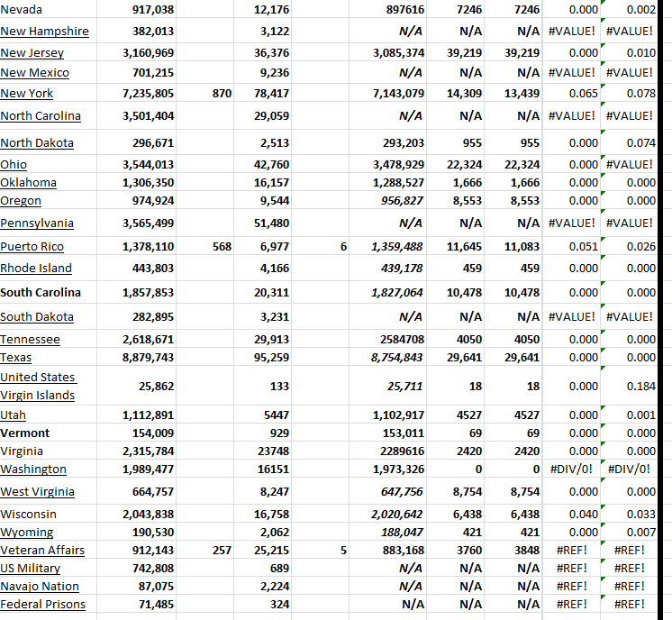
Task: Open the Veteran Affairs link
Action: [42, 550]
